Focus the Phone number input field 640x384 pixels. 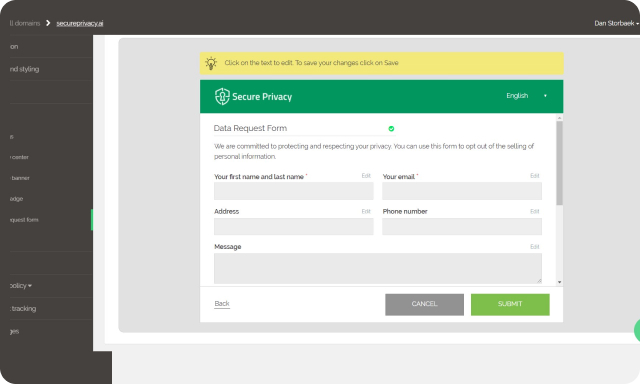[x=462, y=226]
